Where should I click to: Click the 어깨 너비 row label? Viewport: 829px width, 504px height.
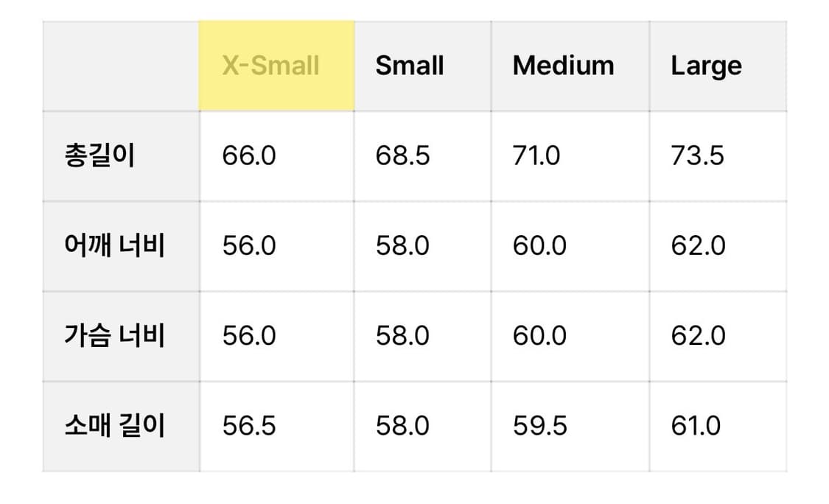pyautogui.click(x=114, y=245)
